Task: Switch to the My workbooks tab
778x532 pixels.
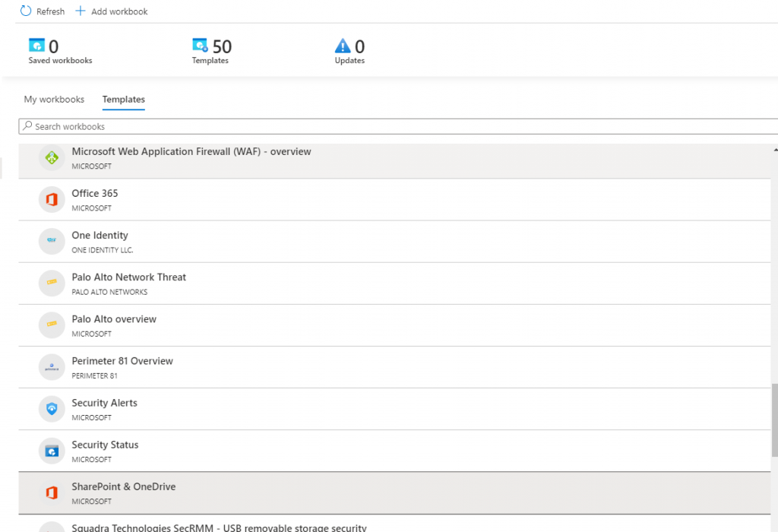Action: [x=54, y=100]
